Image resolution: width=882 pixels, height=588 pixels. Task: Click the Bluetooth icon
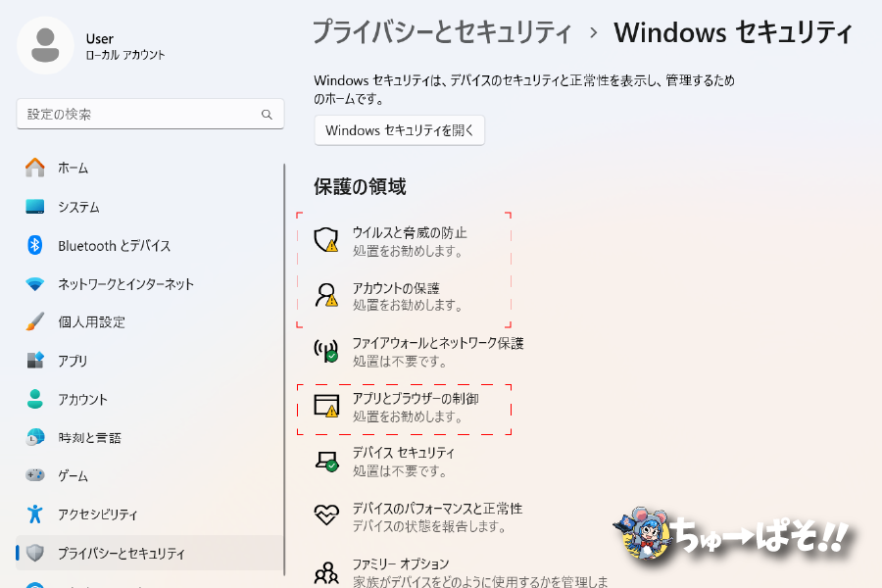coord(35,245)
